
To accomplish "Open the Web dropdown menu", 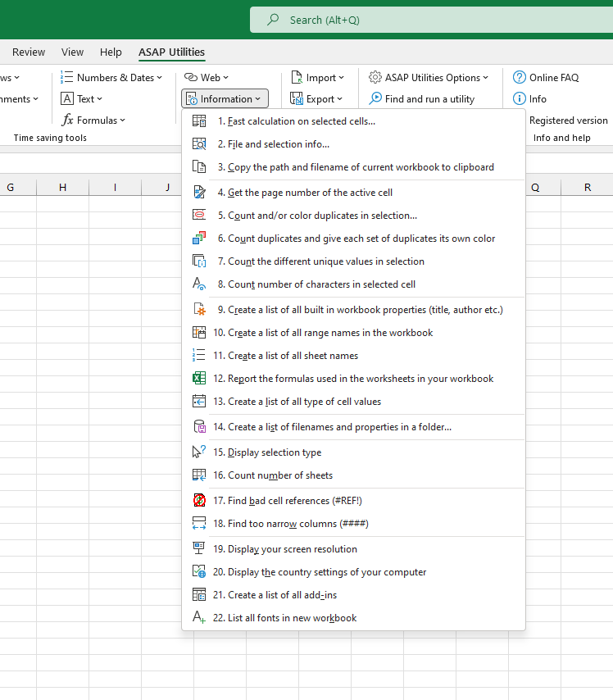I will [207, 77].
